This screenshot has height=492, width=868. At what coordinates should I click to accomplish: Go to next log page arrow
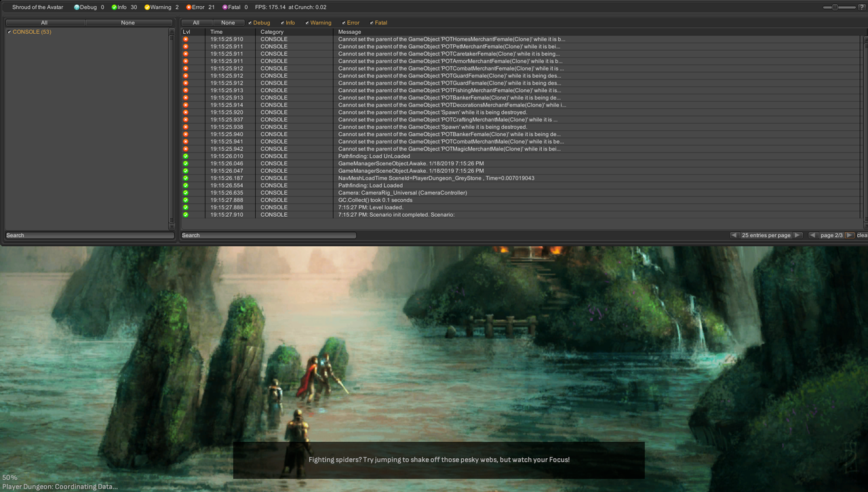click(849, 235)
